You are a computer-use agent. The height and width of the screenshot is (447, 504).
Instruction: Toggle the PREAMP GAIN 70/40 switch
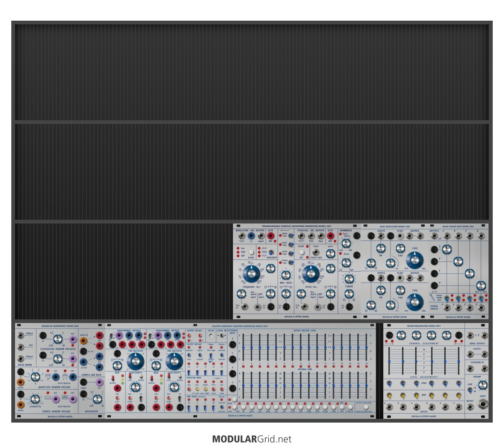click(469, 390)
